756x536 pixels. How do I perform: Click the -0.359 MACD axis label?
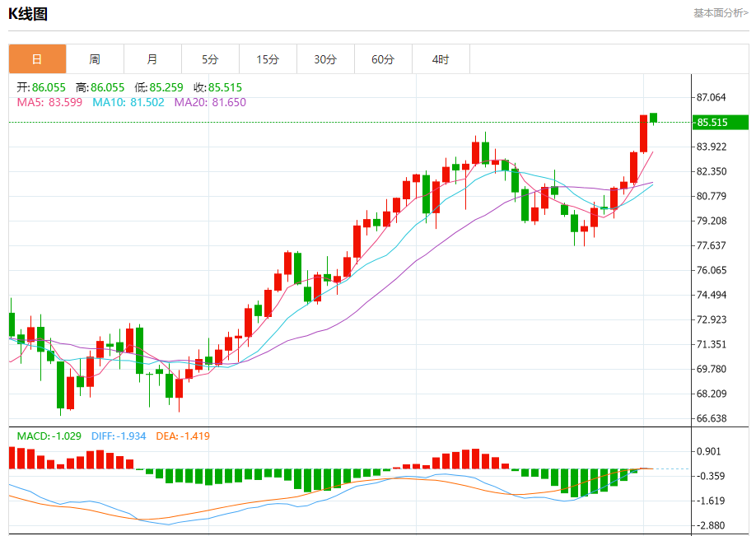[x=709, y=476]
